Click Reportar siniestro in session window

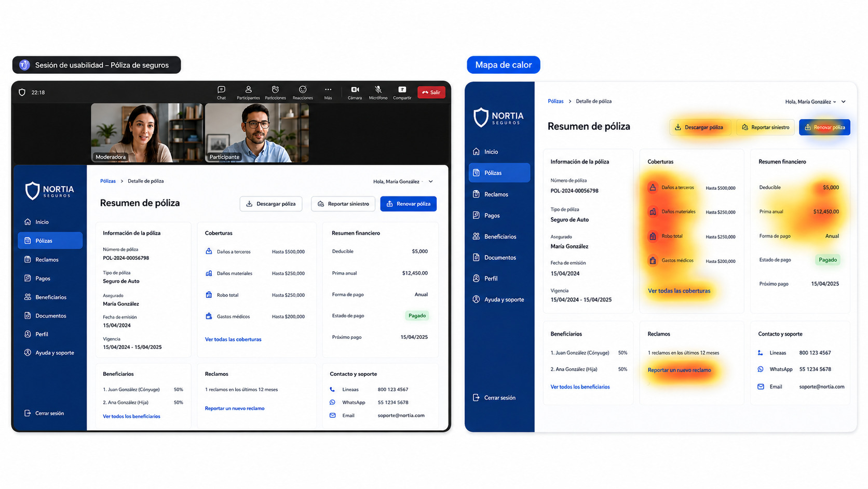[x=343, y=204]
